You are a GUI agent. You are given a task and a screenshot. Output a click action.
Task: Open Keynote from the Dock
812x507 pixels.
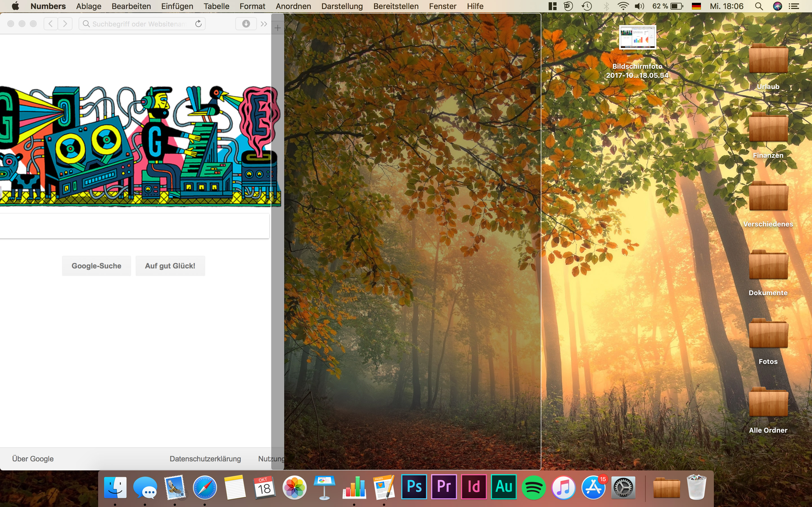(324, 488)
